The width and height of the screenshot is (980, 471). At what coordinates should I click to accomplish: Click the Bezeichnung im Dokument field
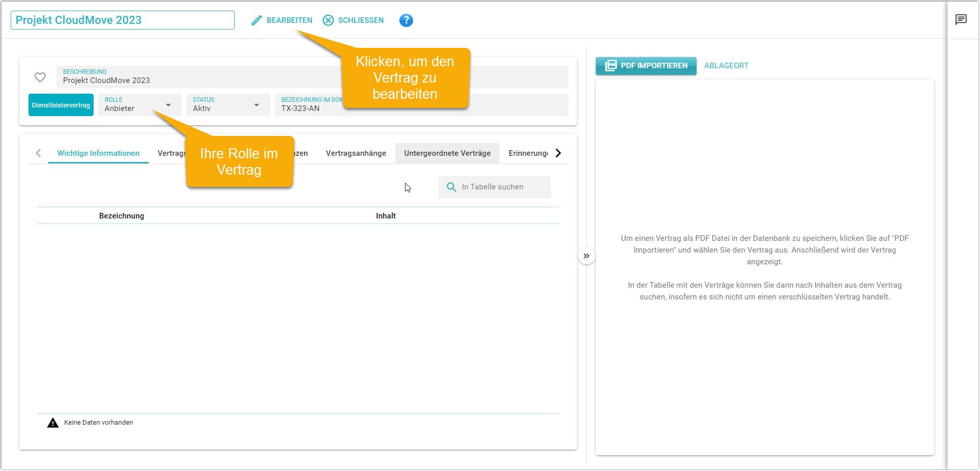click(421, 105)
